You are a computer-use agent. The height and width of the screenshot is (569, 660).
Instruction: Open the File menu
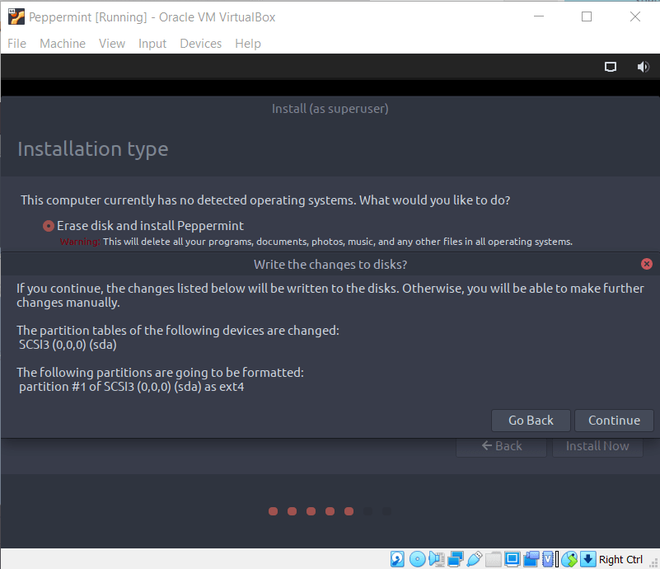click(x=17, y=43)
